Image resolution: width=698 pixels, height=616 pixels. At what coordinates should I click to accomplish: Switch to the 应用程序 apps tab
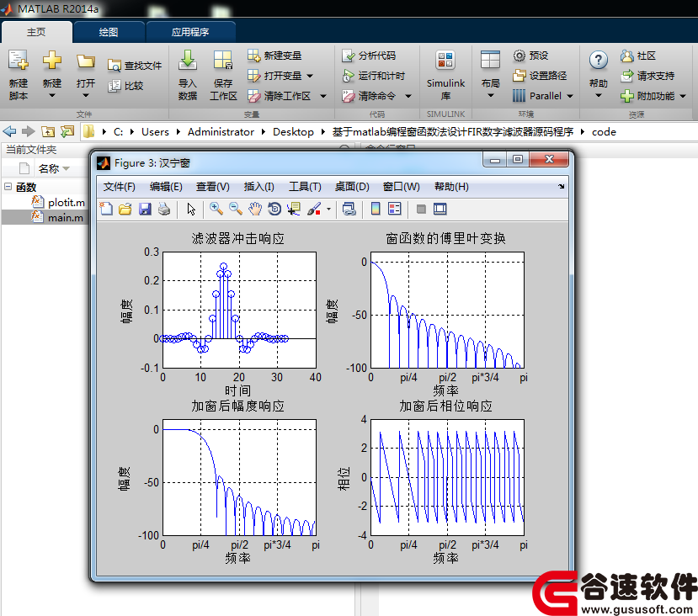(190, 32)
